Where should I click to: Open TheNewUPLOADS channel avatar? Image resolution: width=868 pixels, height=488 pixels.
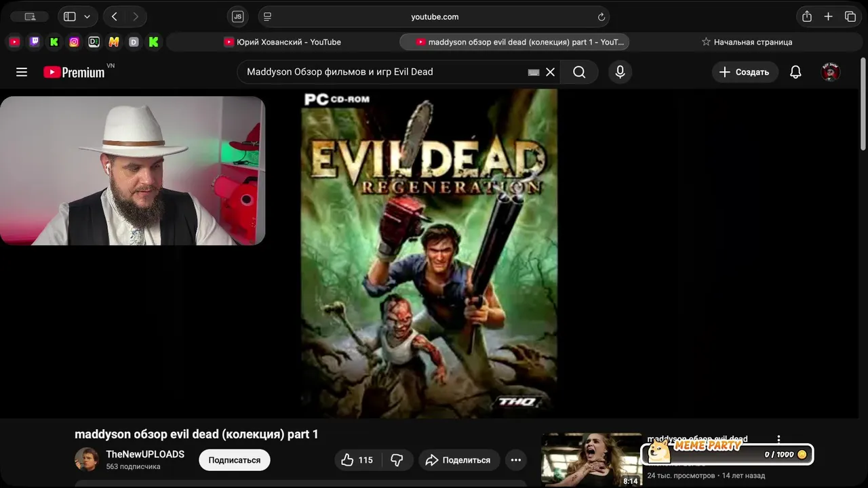click(87, 460)
